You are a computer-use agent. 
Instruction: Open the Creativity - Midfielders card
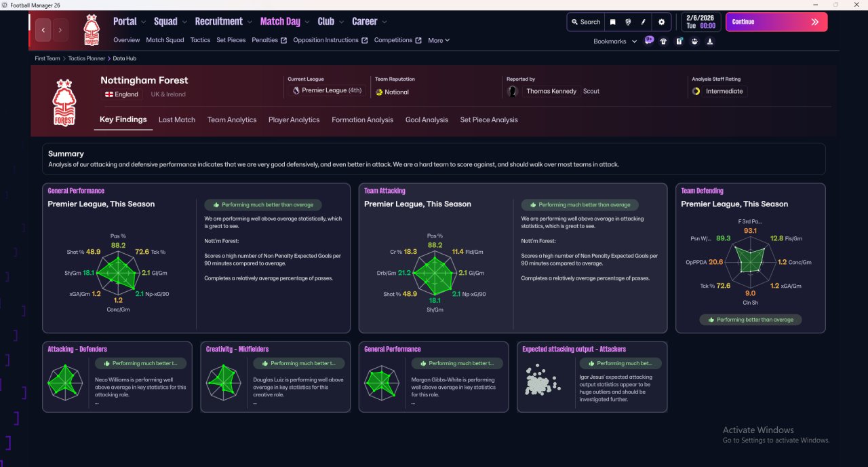[x=275, y=377]
